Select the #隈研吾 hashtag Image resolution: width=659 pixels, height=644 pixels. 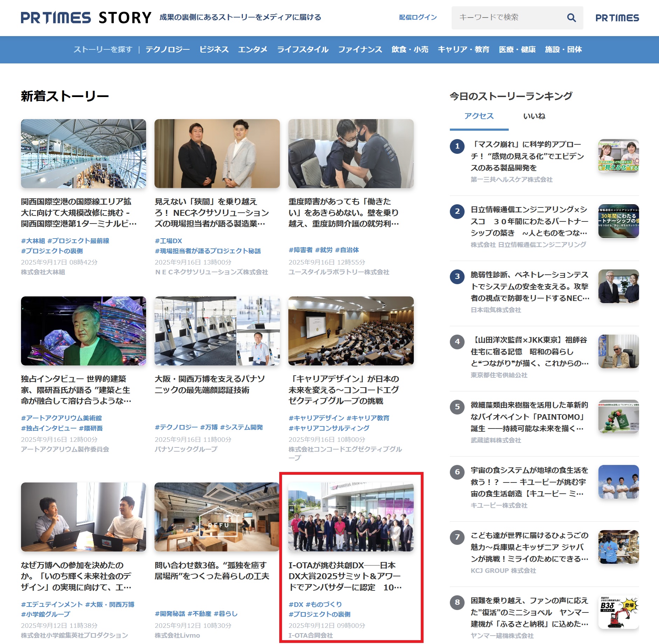[91, 428]
